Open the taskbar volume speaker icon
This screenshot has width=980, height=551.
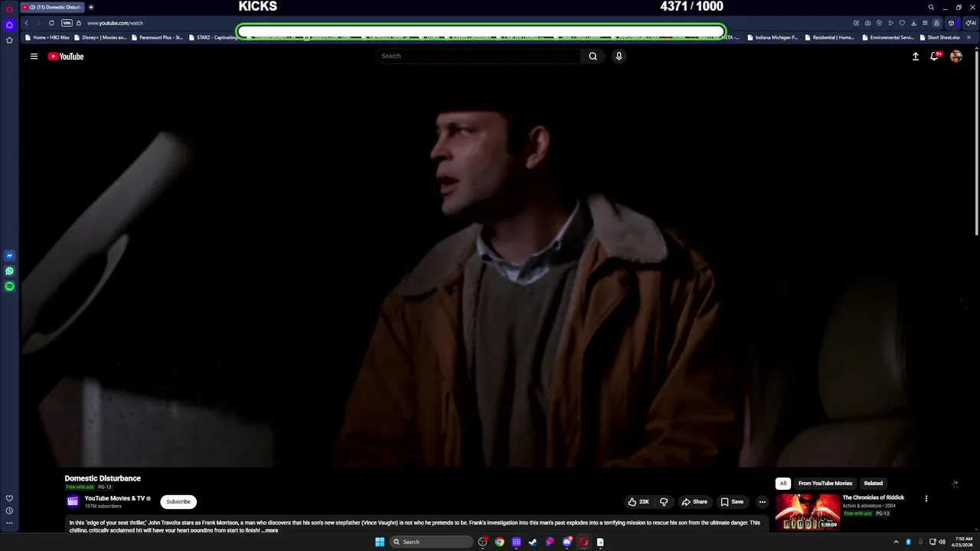click(x=942, y=542)
